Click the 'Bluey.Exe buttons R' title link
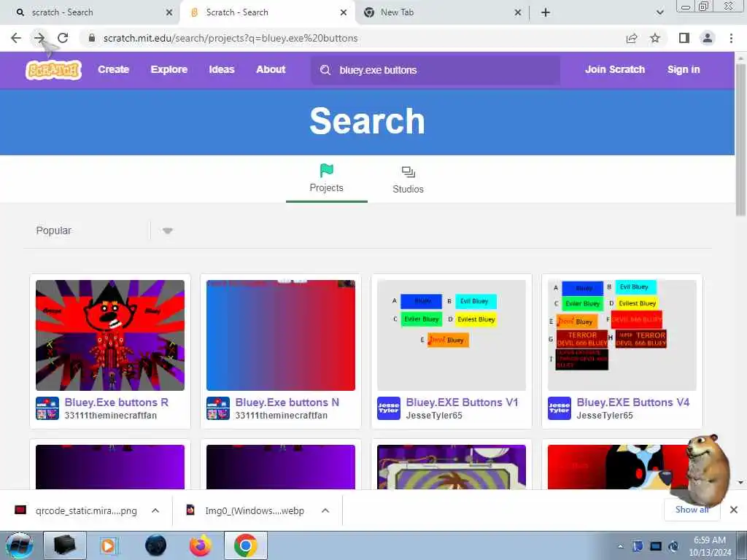Screen dimensions: 747x560 pos(117,402)
